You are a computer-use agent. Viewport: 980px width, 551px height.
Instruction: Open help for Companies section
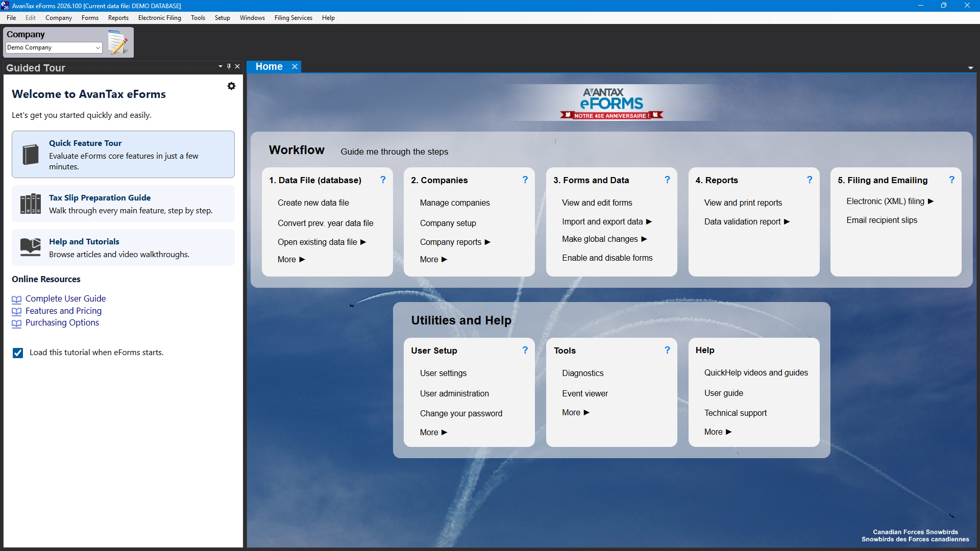tap(525, 180)
